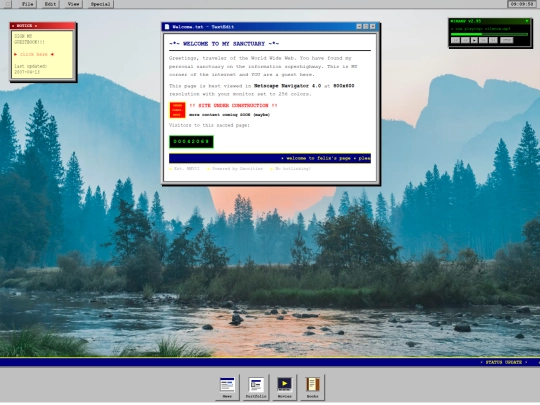This screenshot has height=405, width=540.
Task: Click the 'welcome to felix's page' marquee
Action: click(x=270, y=158)
